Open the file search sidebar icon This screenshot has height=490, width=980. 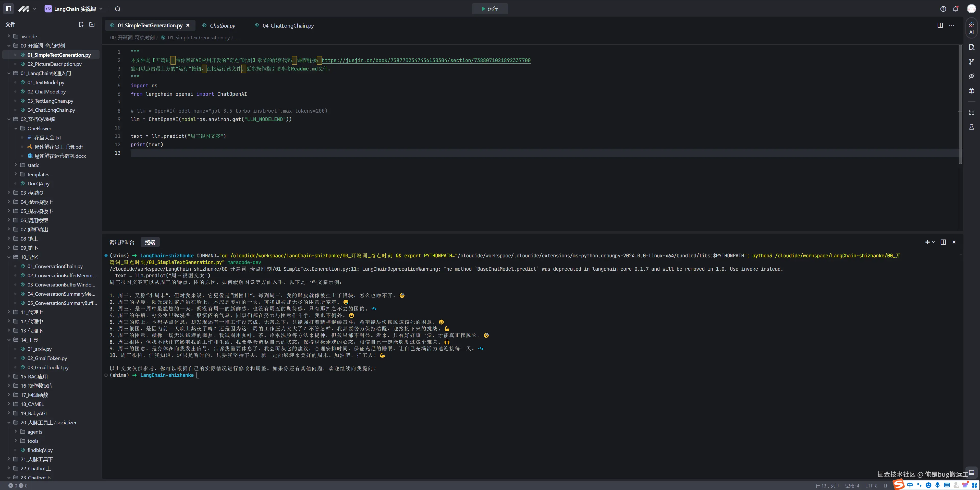971,47
